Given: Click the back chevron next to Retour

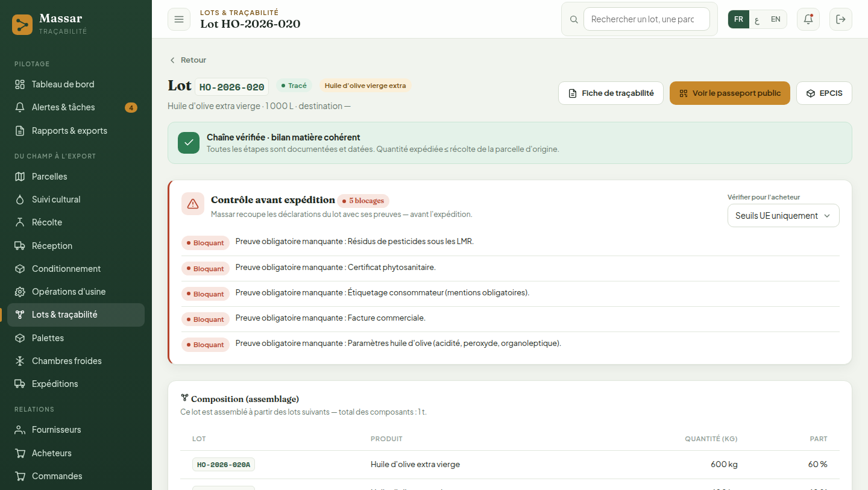Looking at the screenshot, I should [172, 60].
